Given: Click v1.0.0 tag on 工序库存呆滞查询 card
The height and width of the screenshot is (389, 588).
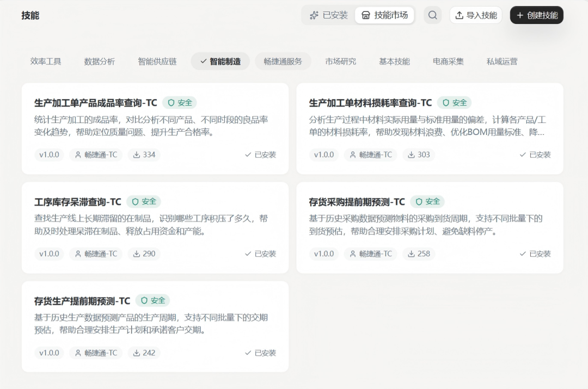Looking at the screenshot, I should click(x=49, y=254).
